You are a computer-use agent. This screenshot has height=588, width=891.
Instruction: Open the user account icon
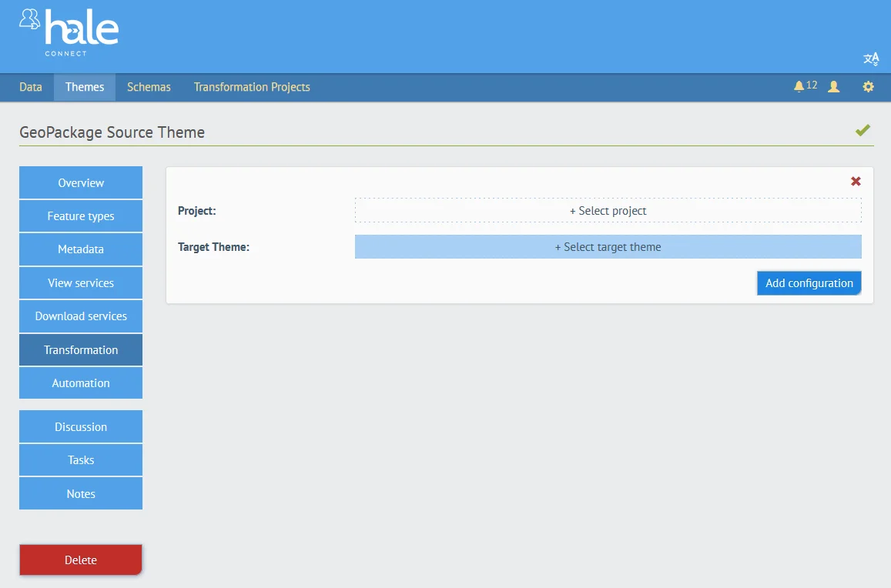pos(833,86)
